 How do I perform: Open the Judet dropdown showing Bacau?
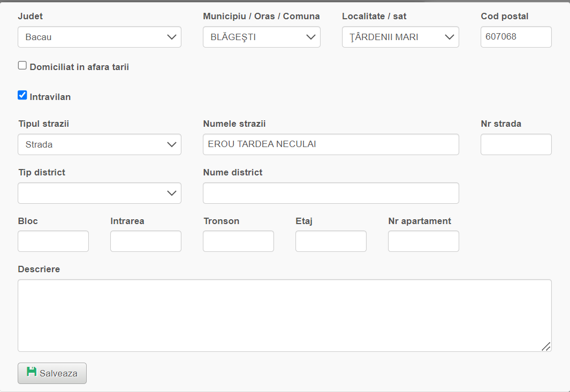100,37
